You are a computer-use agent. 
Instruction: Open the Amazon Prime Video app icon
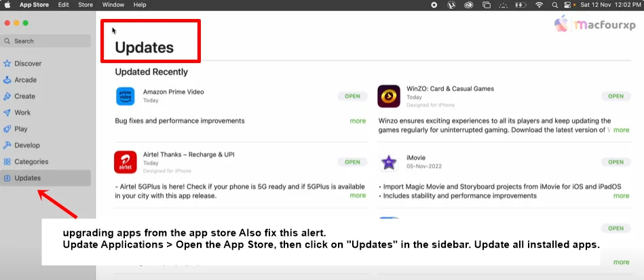coord(126,96)
